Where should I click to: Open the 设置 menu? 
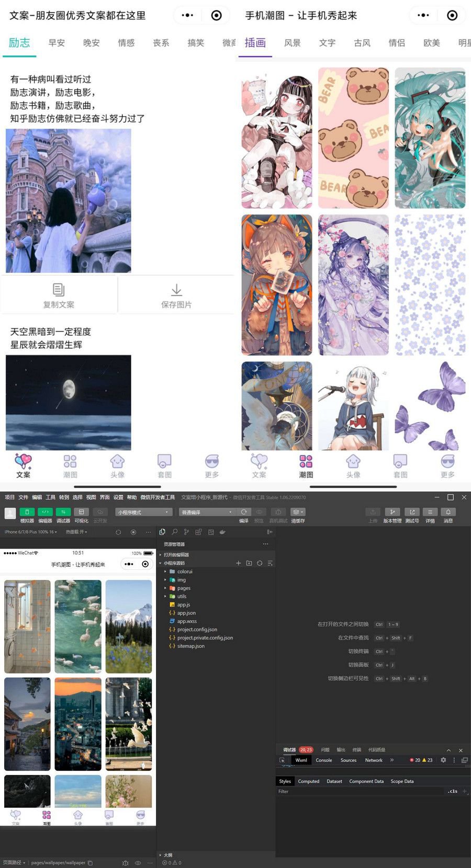coord(118,497)
